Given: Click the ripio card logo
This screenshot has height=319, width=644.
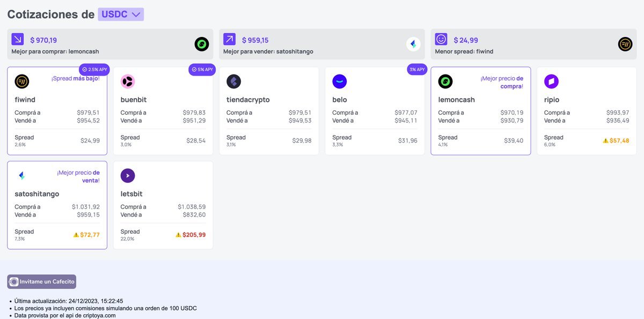Looking at the screenshot, I should pos(551,81).
